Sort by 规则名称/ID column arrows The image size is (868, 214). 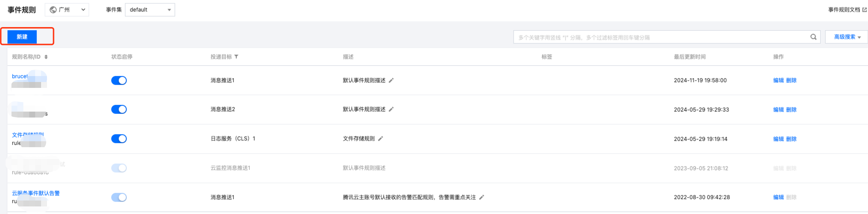coord(46,57)
